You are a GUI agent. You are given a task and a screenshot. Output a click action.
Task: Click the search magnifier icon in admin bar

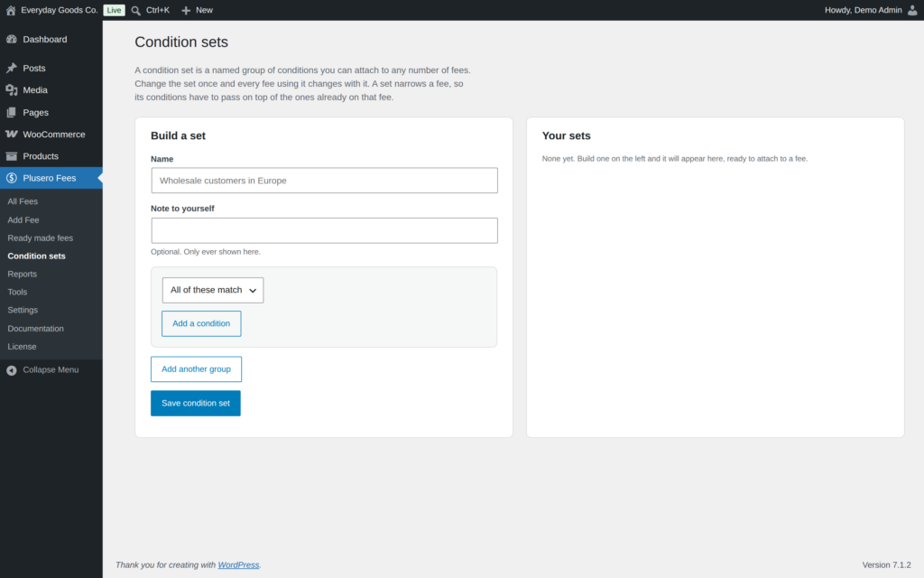pyautogui.click(x=135, y=10)
